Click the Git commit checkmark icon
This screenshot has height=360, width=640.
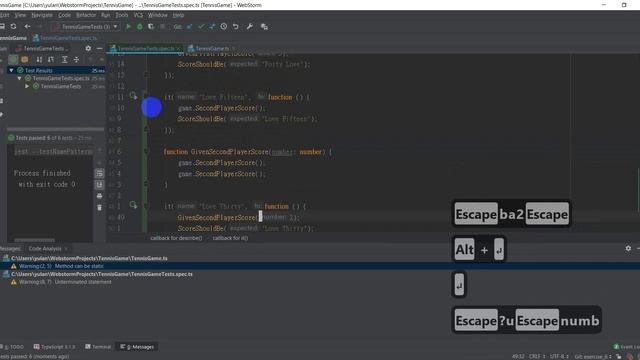pyautogui.click(x=201, y=27)
